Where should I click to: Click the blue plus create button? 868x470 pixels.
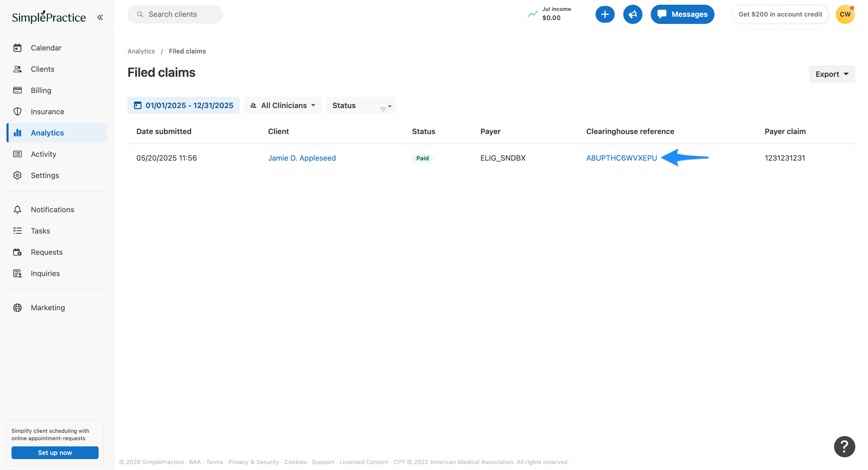605,14
